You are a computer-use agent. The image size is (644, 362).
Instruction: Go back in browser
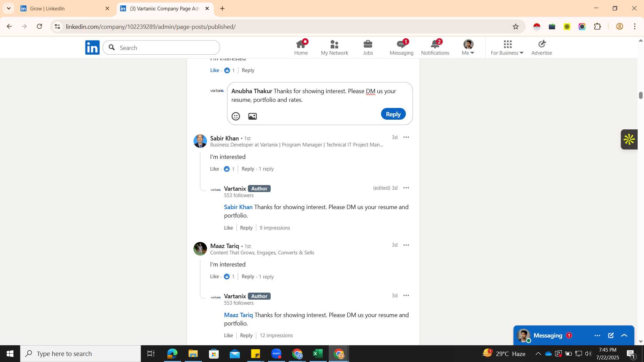pos(9,26)
